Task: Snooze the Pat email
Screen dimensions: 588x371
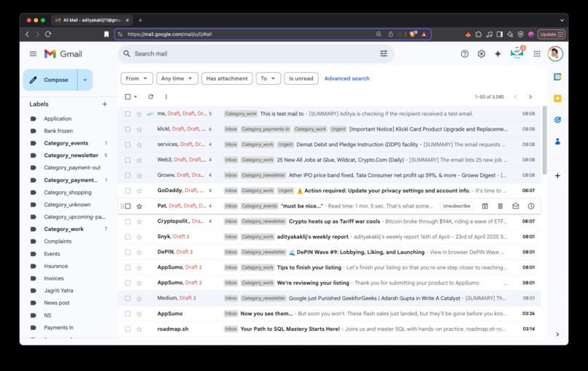Action: 530,206
